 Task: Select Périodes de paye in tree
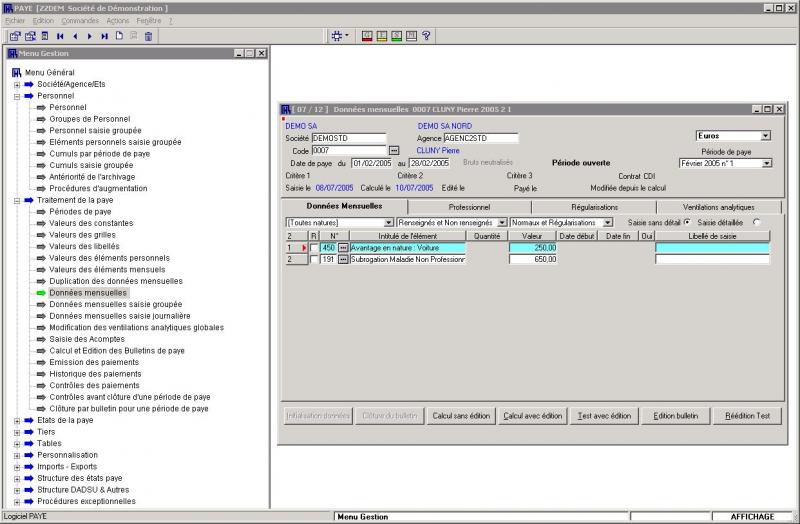80,212
